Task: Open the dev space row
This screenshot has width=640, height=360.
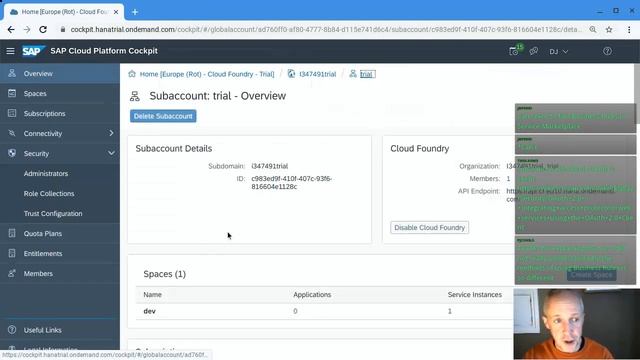Action: (324, 311)
